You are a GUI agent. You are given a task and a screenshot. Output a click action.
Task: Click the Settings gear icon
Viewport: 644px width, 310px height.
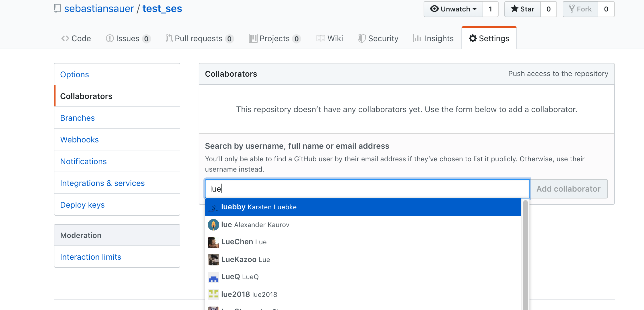pos(473,38)
